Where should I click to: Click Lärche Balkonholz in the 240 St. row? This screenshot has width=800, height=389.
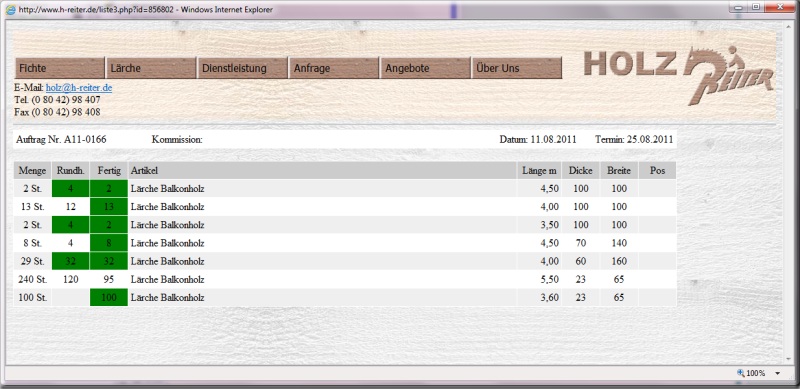[167, 279]
